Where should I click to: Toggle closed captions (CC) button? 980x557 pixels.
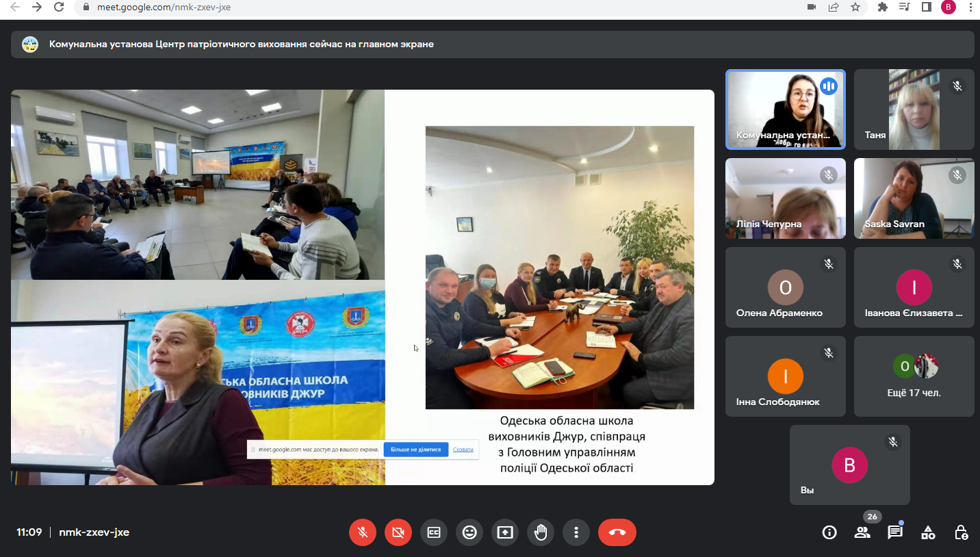coord(434,532)
